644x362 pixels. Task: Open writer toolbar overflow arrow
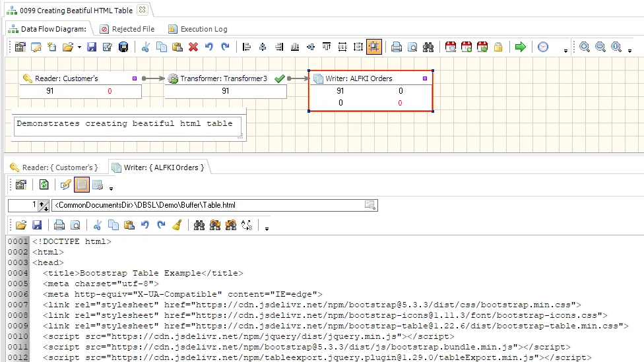coord(111,189)
